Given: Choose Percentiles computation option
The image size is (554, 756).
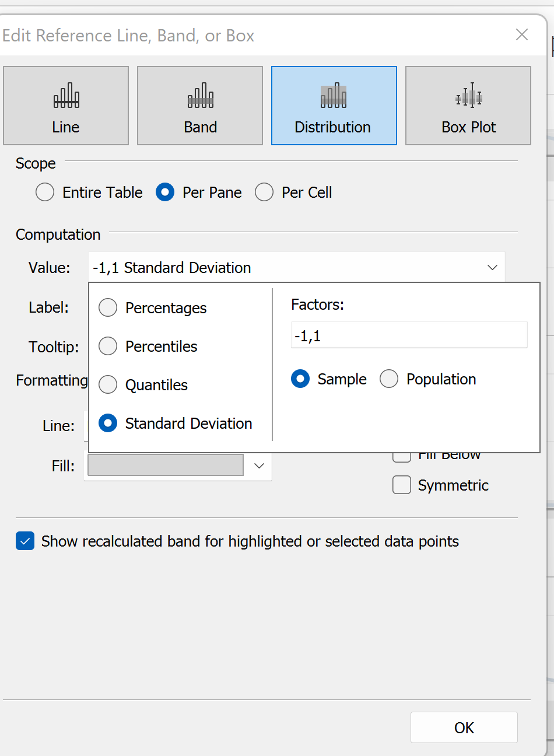Looking at the screenshot, I should pos(108,346).
